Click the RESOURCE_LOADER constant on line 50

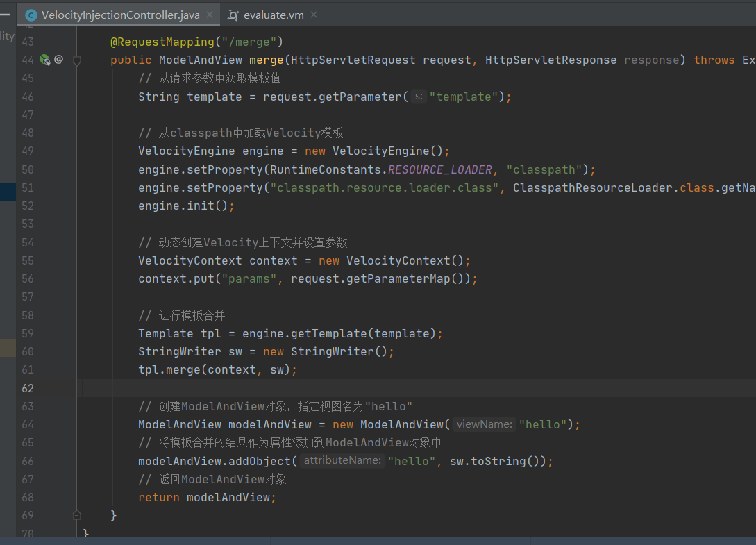(440, 169)
